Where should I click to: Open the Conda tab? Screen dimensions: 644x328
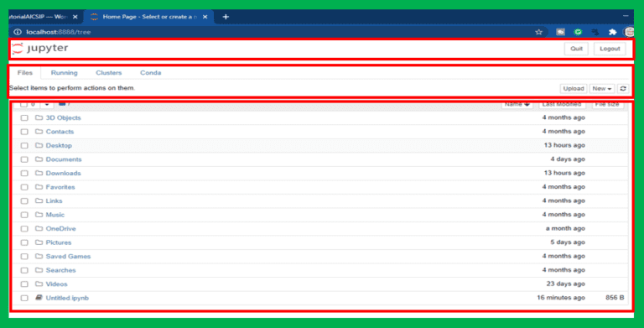pyautogui.click(x=150, y=73)
